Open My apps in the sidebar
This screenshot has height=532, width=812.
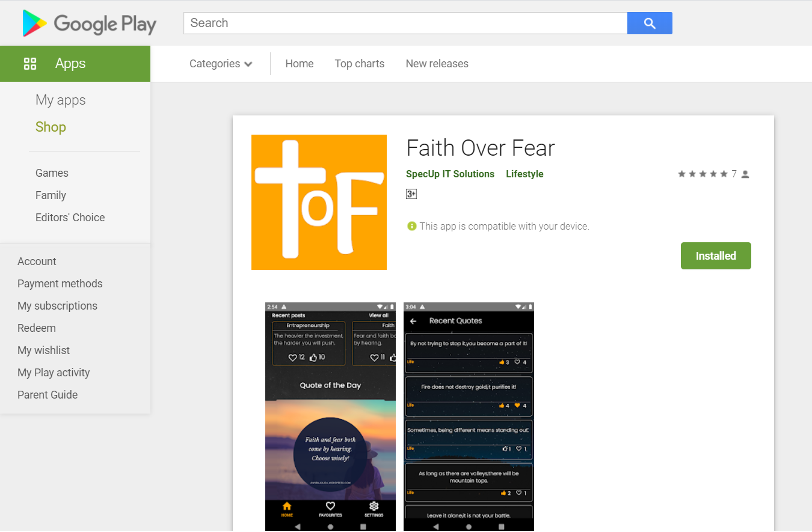[60, 100]
